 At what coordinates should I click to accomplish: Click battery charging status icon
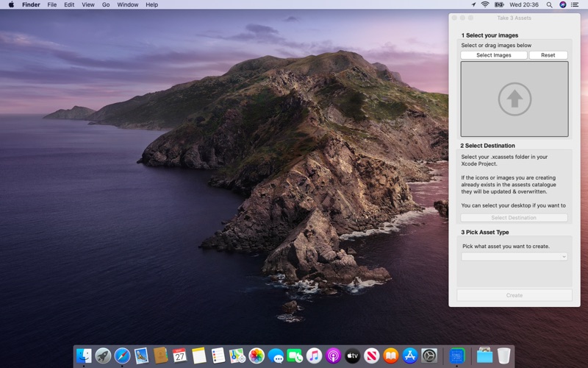[499, 4]
